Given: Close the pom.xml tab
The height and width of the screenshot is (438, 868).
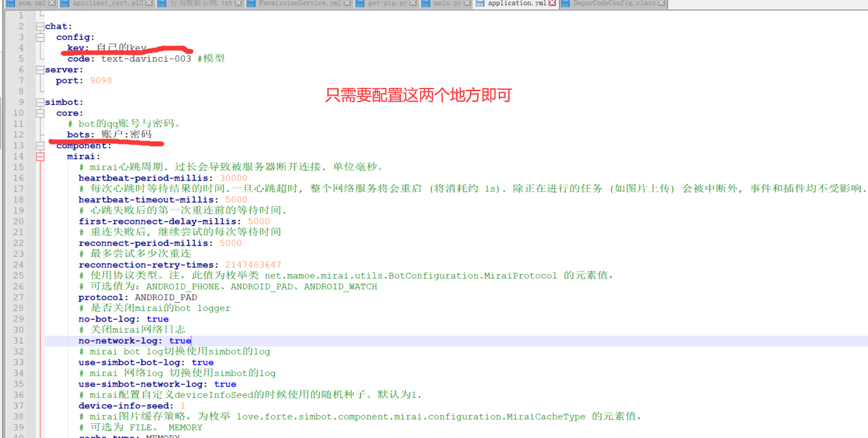Looking at the screenshot, I should pos(52,3).
